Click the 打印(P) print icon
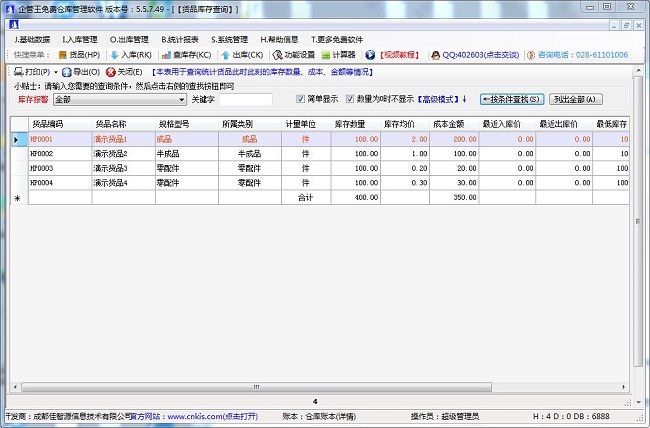 click(18, 72)
